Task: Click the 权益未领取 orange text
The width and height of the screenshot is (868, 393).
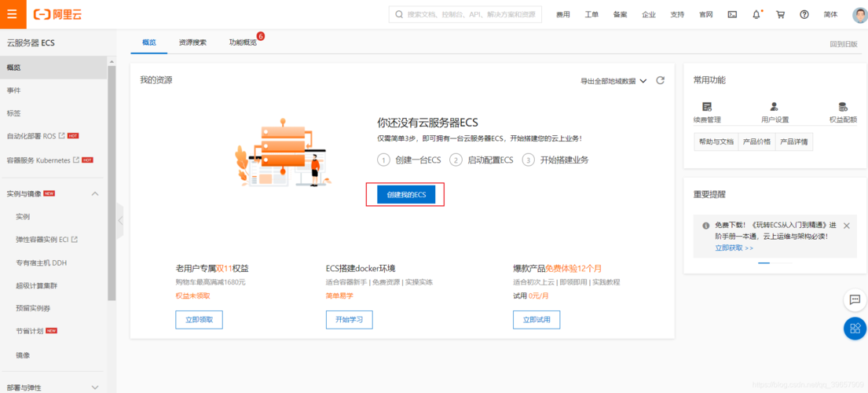Action: (192, 296)
